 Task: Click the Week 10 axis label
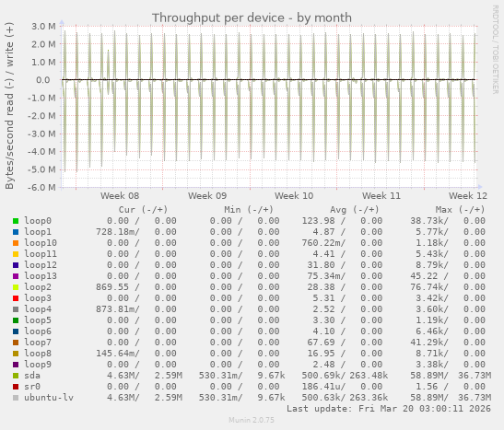294,196
